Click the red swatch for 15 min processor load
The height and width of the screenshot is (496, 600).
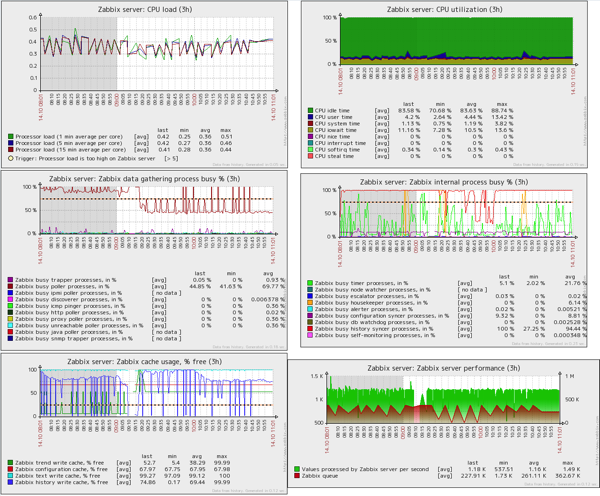coord(11,150)
